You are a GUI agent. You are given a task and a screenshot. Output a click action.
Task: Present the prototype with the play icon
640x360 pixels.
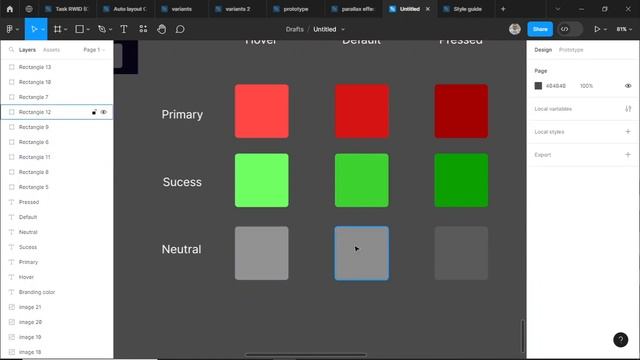click(x=597, y=29)
